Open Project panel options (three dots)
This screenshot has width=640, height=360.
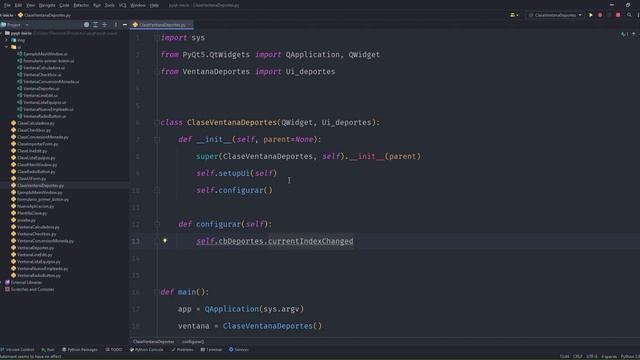click(116, 25)
